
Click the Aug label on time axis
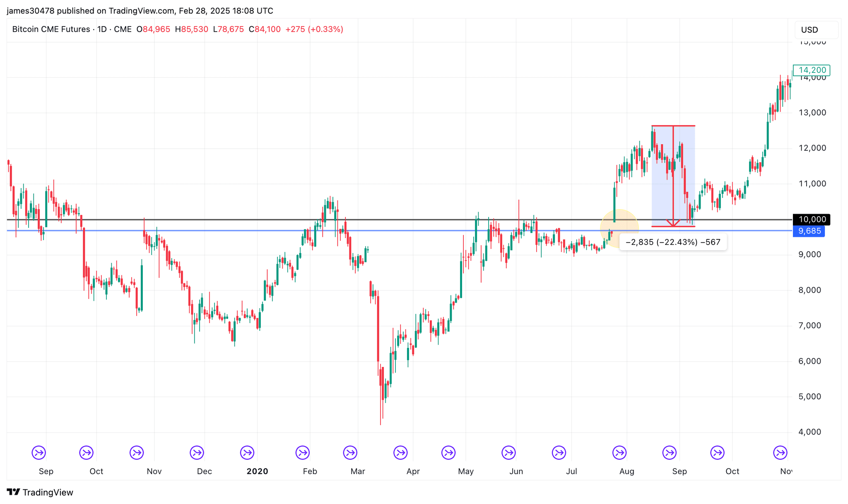627,471
